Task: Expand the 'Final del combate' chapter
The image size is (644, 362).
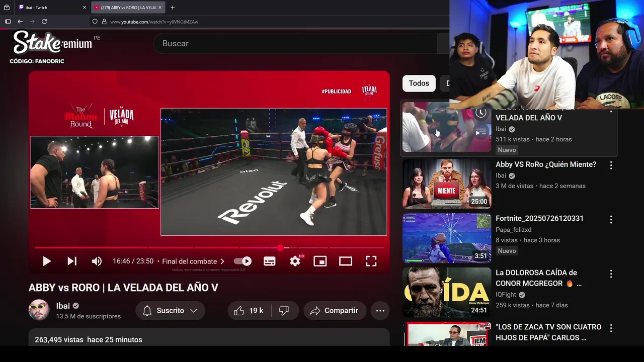Action: click(x=193, y=261)
